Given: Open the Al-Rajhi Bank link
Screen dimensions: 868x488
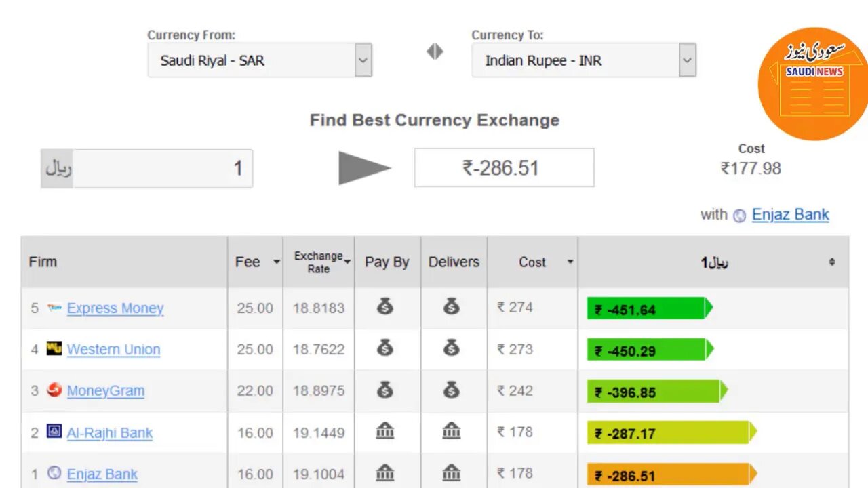Looking at the screenshot, I should (x=109, y=433).
